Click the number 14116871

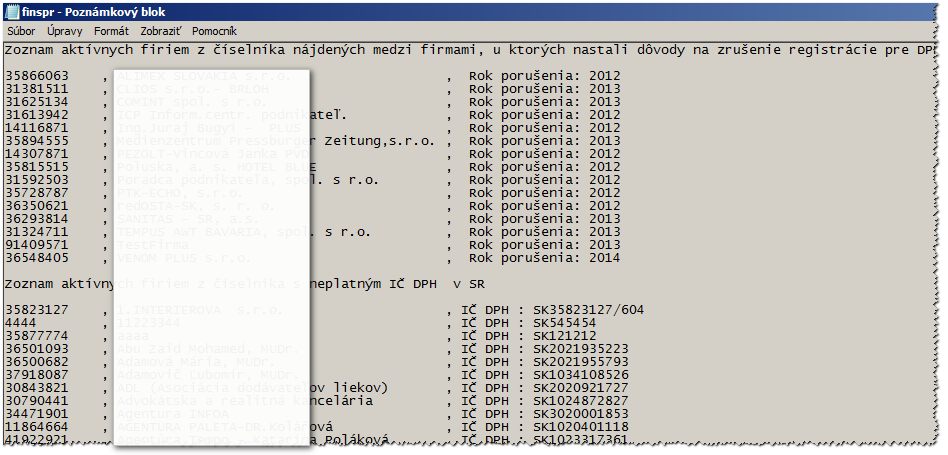[x=37, y=128]
